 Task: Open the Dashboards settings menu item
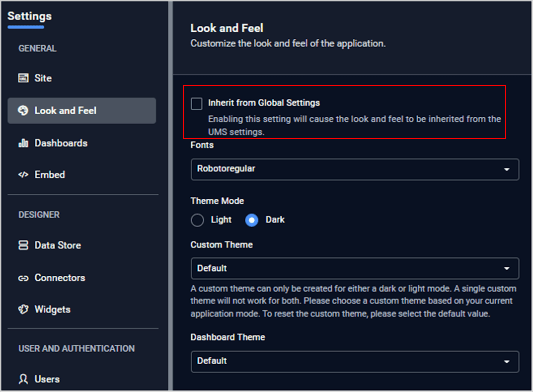pyautogui.click(x=61, y=143)
